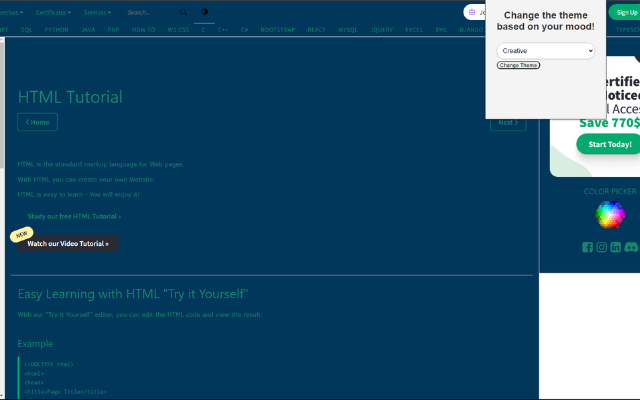Screen dimensions: 640x400
Task: Click the Example heading
Action: pos(35,344)
